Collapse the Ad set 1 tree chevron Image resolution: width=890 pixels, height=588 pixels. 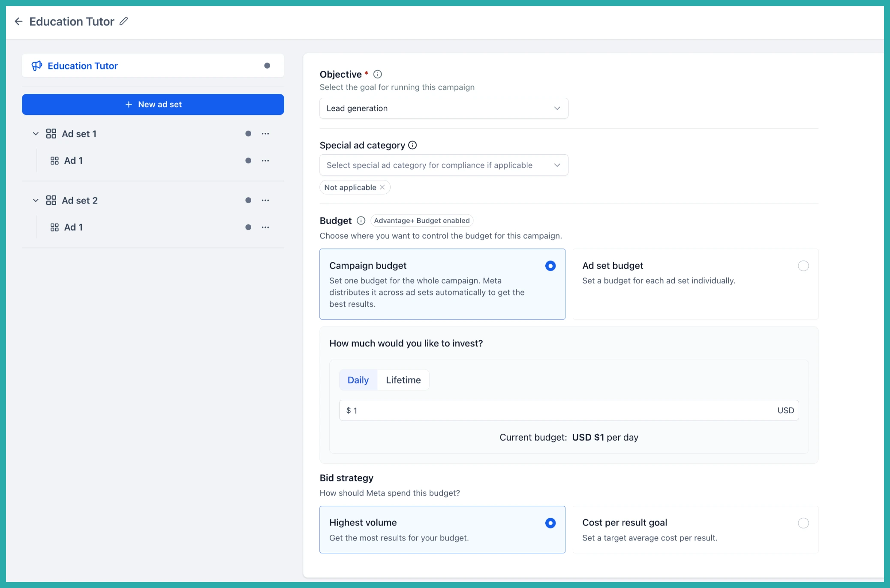pos(36,134)
